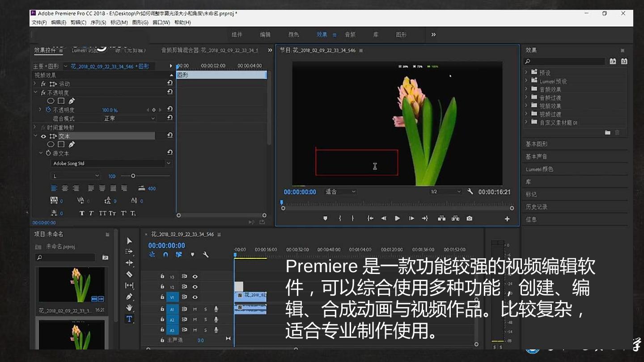Viewport: 644px width, 362px height.
Task: Open Lumetri 颜色 panel
Action: click(539, 169)
